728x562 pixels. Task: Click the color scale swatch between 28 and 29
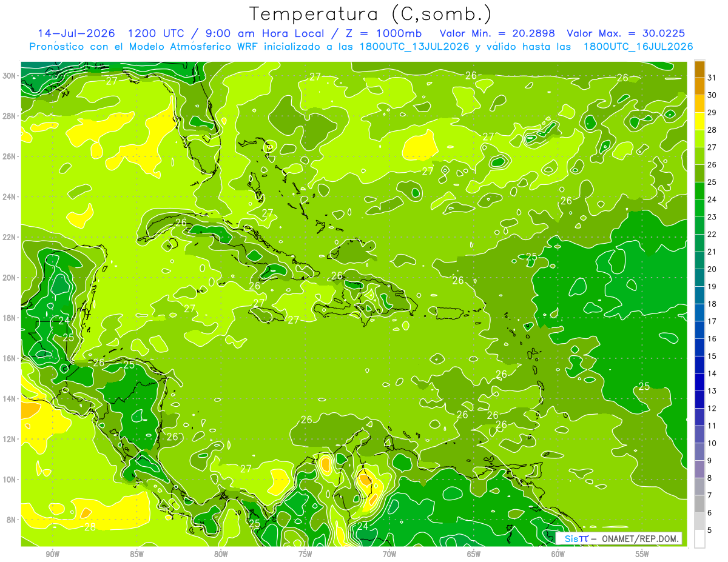coord(699,122)
